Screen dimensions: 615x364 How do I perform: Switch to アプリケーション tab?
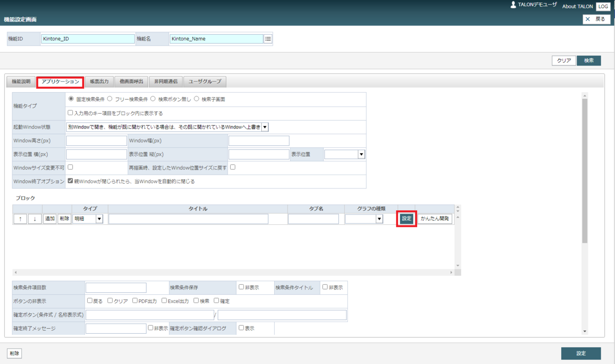coord(60,81)
